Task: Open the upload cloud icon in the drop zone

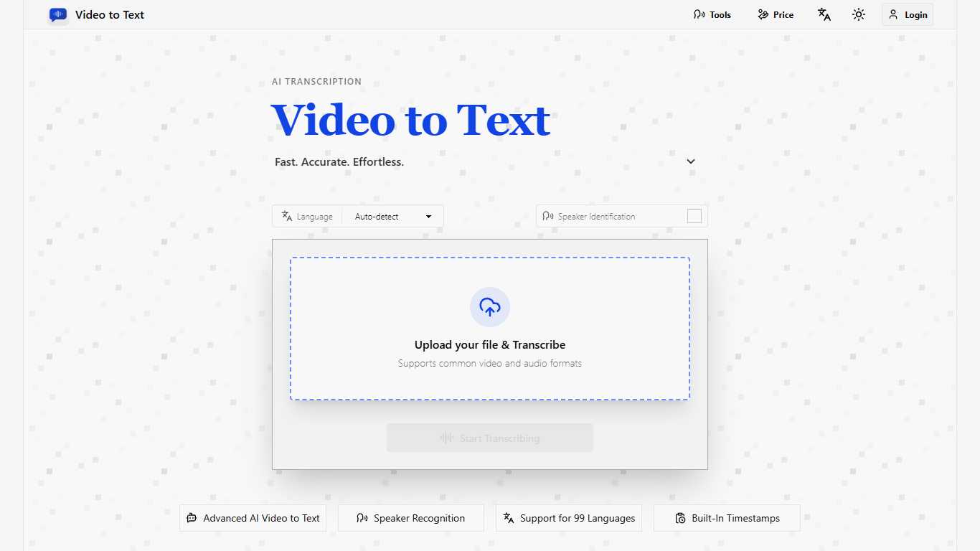Action: tap(489, 306)
